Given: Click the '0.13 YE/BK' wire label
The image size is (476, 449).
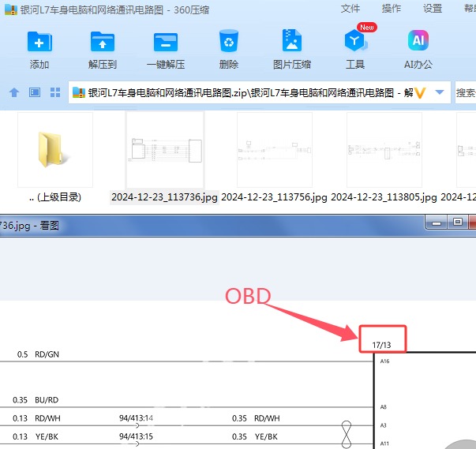Looking at the screenshot, I should click(36, 436).
